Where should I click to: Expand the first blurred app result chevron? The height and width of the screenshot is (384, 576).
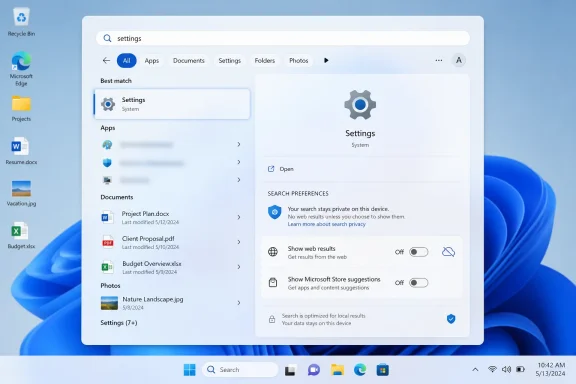pos(239,144)
